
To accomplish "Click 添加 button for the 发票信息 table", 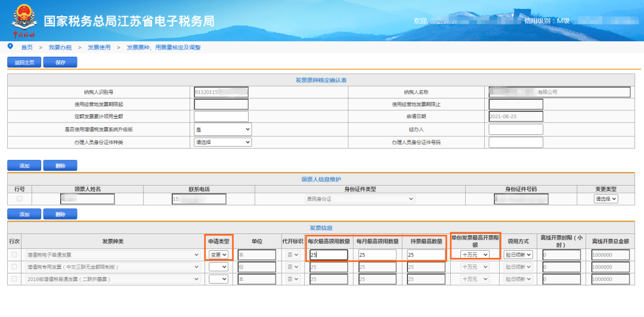I will [x=24, y=214].
